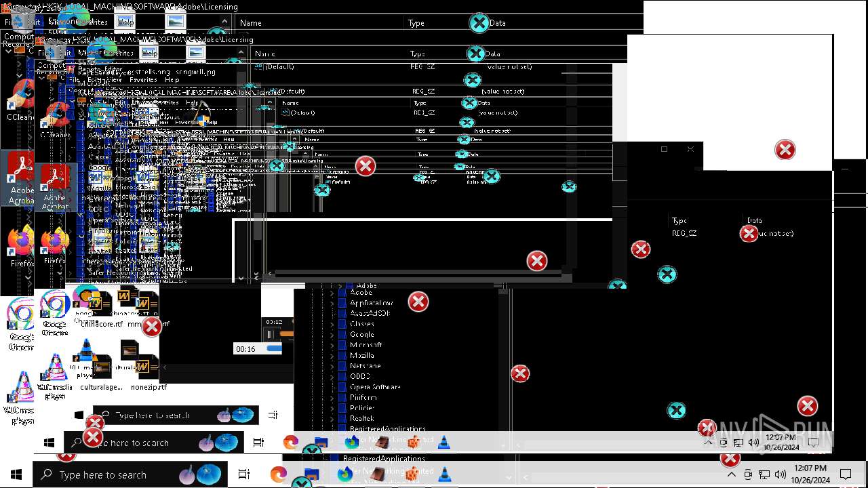Select the culturalage desktop file

click(x=101, y=371)
